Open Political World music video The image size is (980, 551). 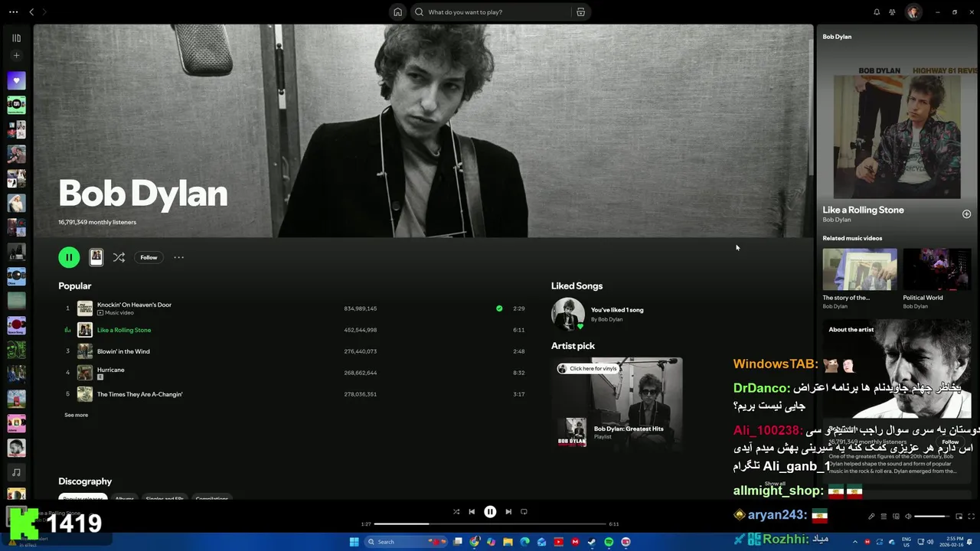pos(937,269)
